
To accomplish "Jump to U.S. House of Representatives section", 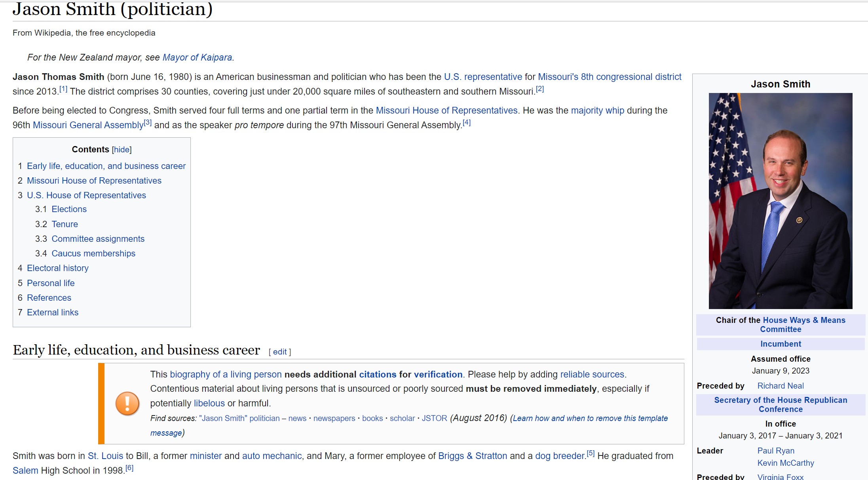I will (x=86, y=195).
